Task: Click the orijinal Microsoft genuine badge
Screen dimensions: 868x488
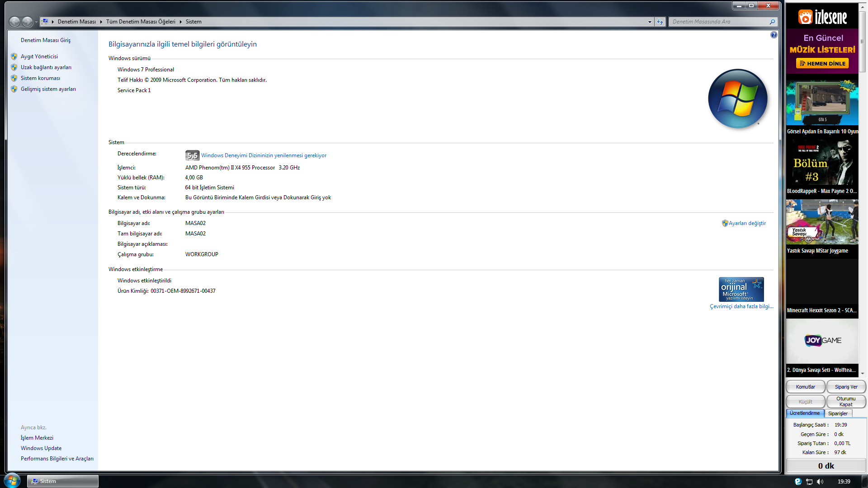Action: 741,289
